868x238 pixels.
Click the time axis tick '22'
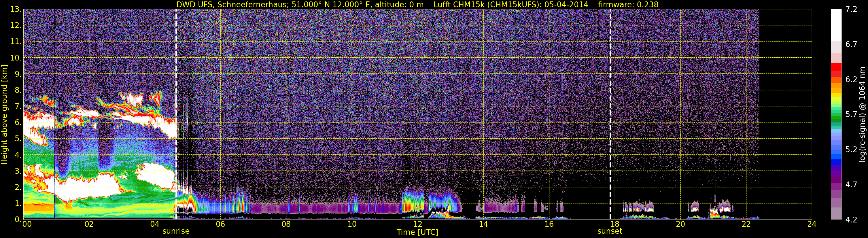click(746, 224)
